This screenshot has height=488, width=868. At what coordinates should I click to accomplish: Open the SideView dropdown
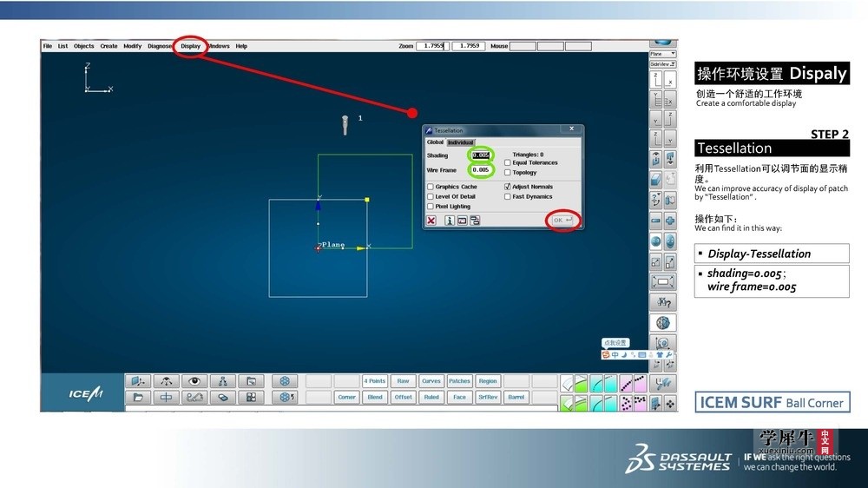tap(662, 64)
